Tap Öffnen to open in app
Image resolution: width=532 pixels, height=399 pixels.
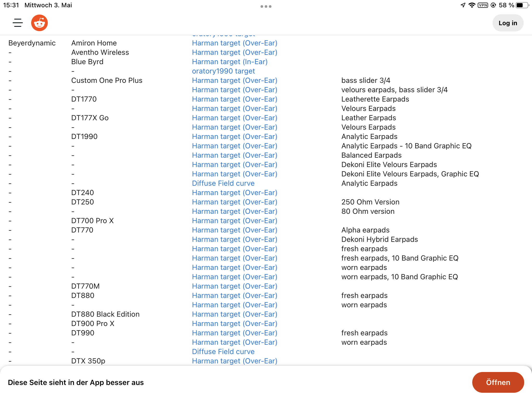tap(498, 382)
